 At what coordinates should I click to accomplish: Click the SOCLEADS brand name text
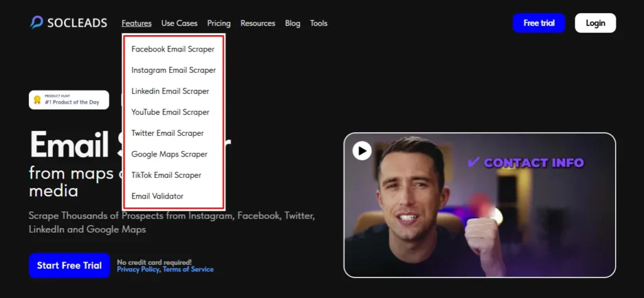(x=77, y=23)
